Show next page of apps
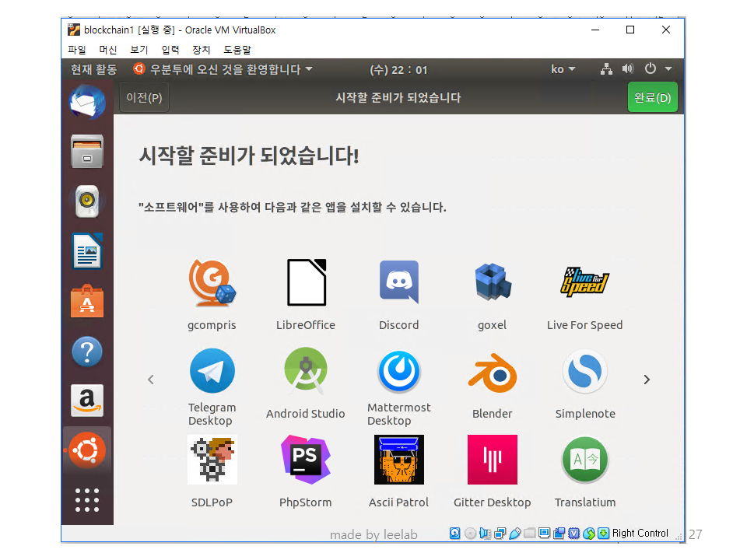Image resolution: width=747 pixels, height=560 pixels. coord(647,380)
